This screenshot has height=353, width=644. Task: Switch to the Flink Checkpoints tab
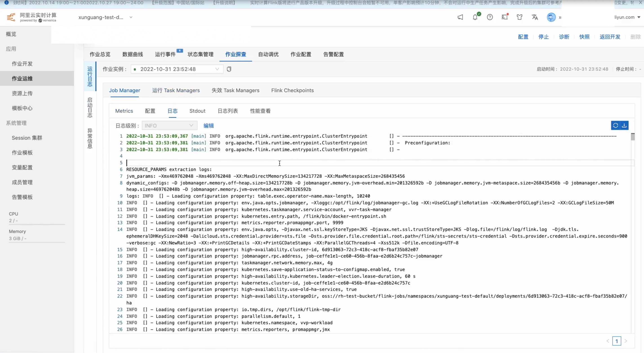click(292, 90)
